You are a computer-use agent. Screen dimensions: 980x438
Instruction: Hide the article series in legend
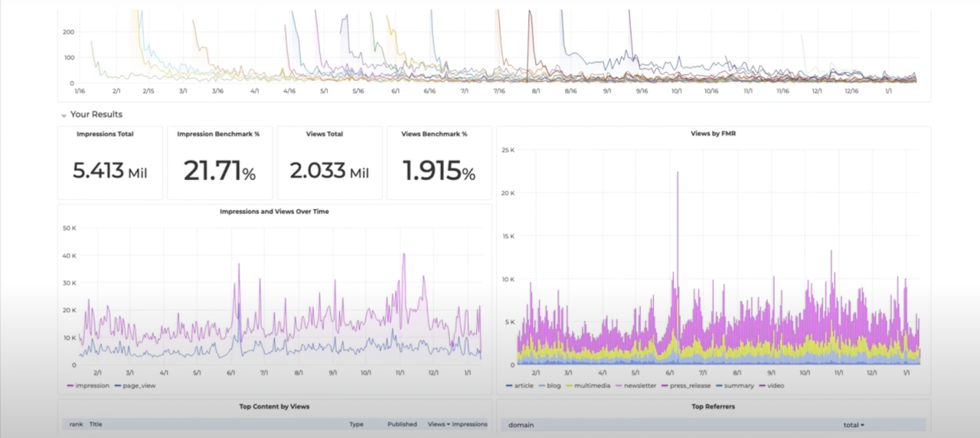coord(524,386)
